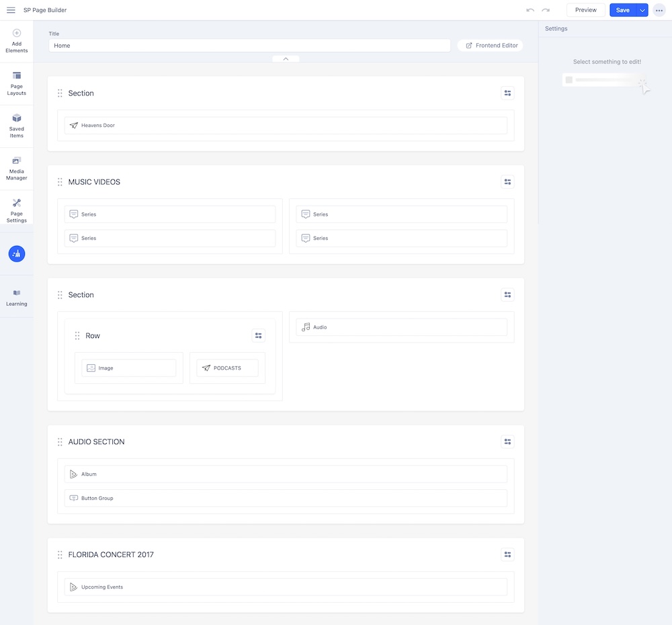The width and height of the screenshot is (672, 625).
Task: Click the Preview button
Action: (x=585, y=10)
